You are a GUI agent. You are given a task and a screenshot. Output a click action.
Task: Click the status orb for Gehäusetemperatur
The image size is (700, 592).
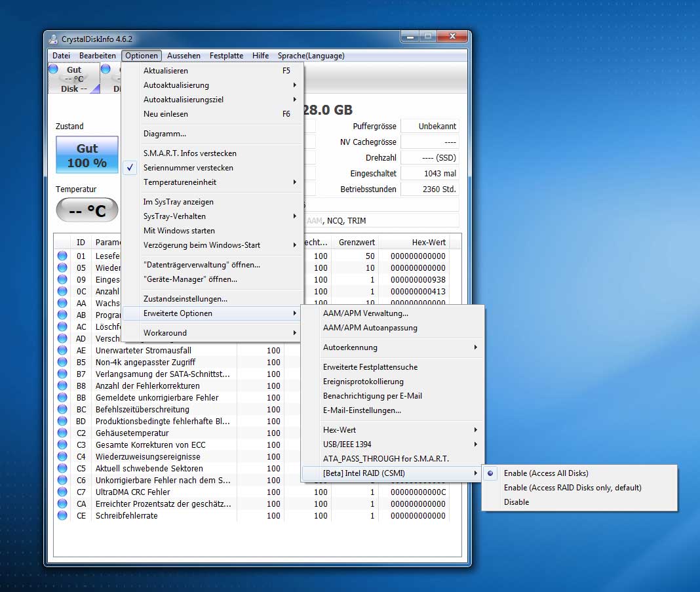pyautogui.click(x=62, y=433)
